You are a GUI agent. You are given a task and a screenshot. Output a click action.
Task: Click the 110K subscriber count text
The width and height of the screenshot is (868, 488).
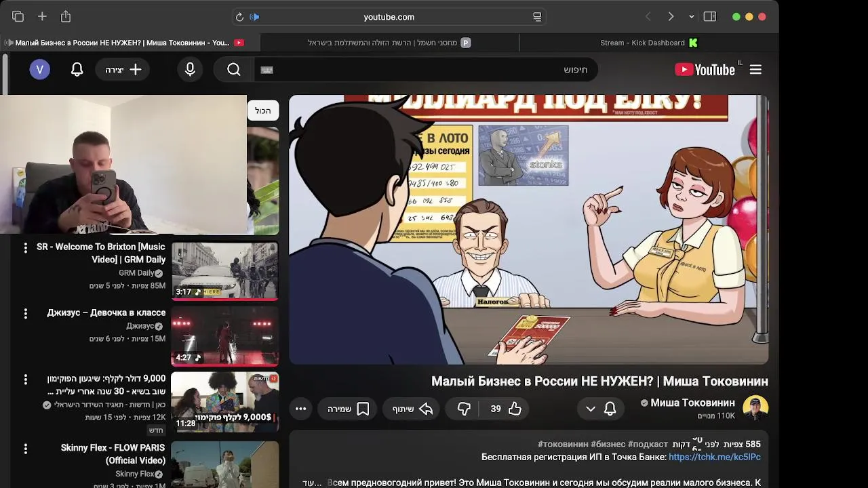[x=716, y=415]
